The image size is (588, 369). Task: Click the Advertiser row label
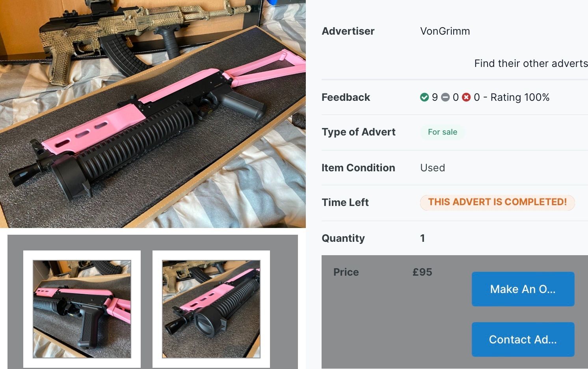tap(348, 31)
